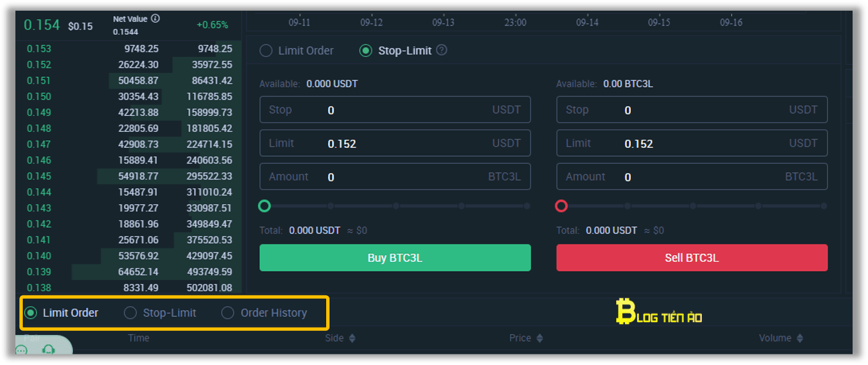Click the Buy BTC3L button

click(395, 258)
